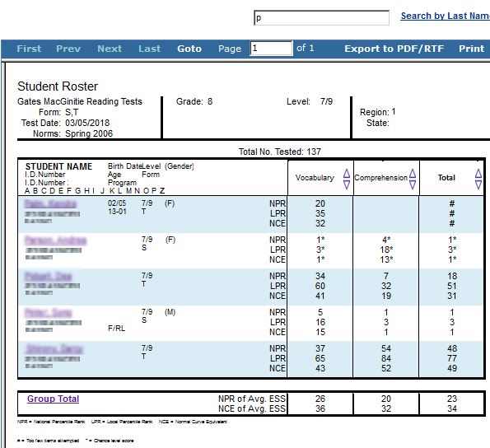The image size is (490, 448).
Task: Click the Search by Last Name link
Action: pos(445,16)
